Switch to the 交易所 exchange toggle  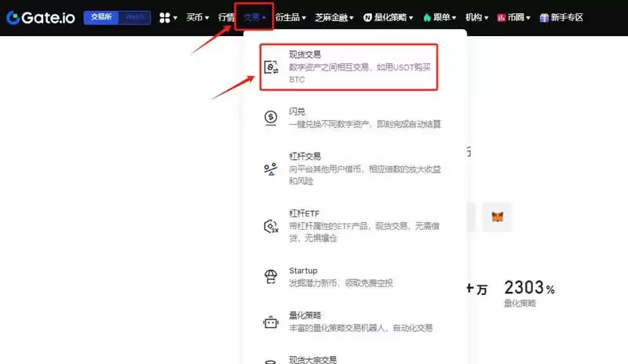pyautogui.click(x=101, y=17)
